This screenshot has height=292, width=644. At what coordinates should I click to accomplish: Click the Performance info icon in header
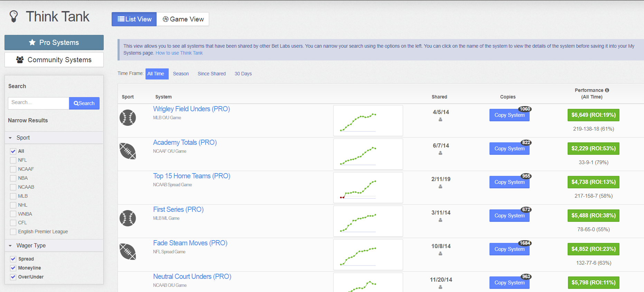607,90
